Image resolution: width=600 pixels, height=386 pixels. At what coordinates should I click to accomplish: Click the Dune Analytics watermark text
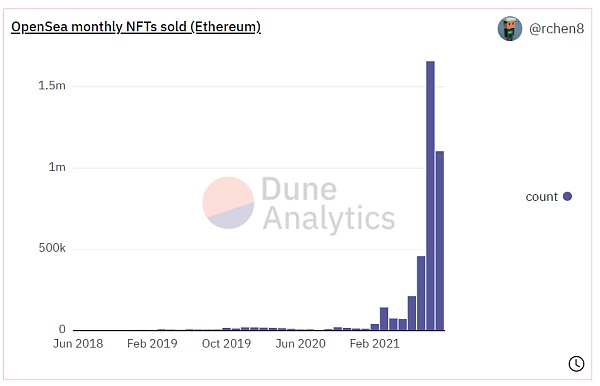328,203
